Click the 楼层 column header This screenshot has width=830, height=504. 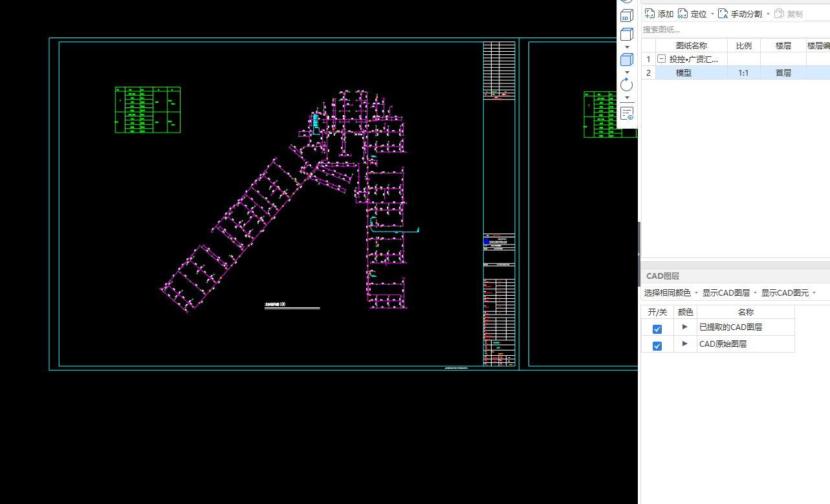tap(783, 45)
